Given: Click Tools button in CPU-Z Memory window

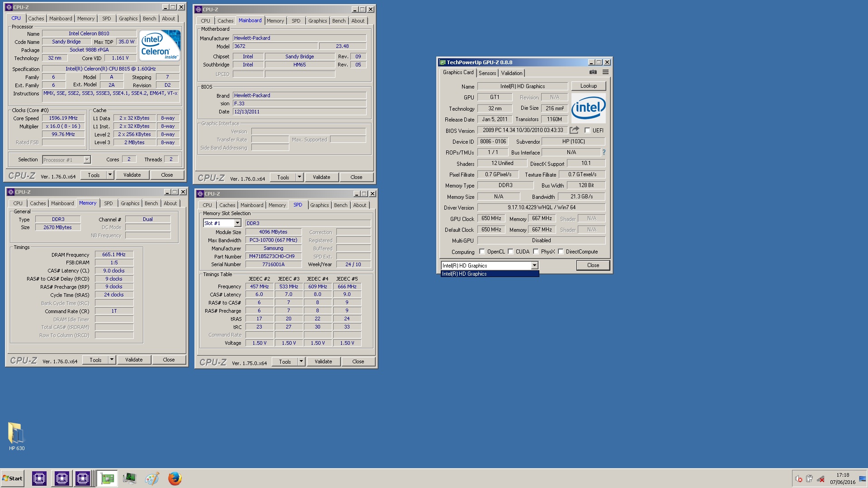Looking at the screenshot, I should click(95, 360).
